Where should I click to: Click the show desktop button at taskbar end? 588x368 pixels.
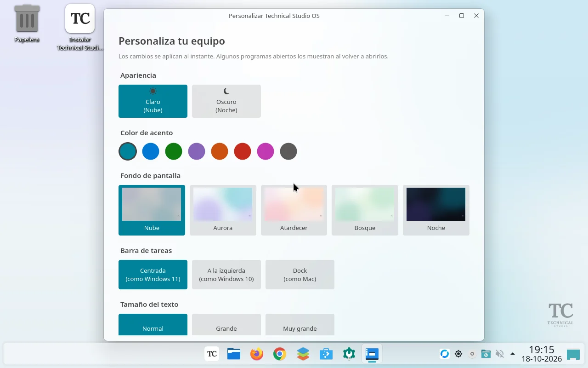(x=573, y=355)
